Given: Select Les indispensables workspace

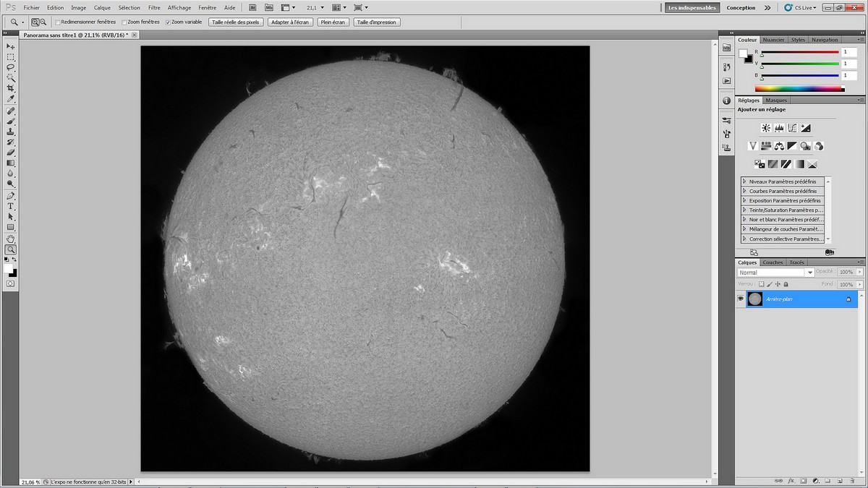Looking at the screenshot, I should 692,8.
